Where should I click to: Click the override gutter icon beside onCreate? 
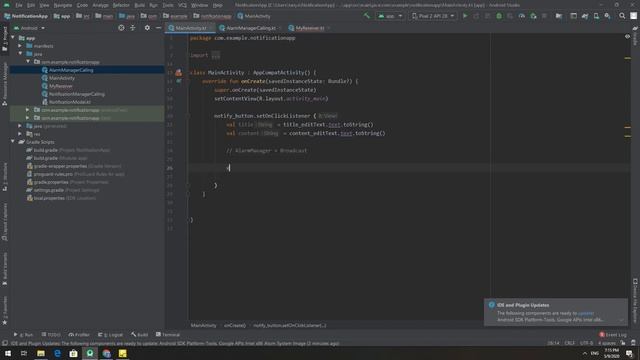[179, 81]
